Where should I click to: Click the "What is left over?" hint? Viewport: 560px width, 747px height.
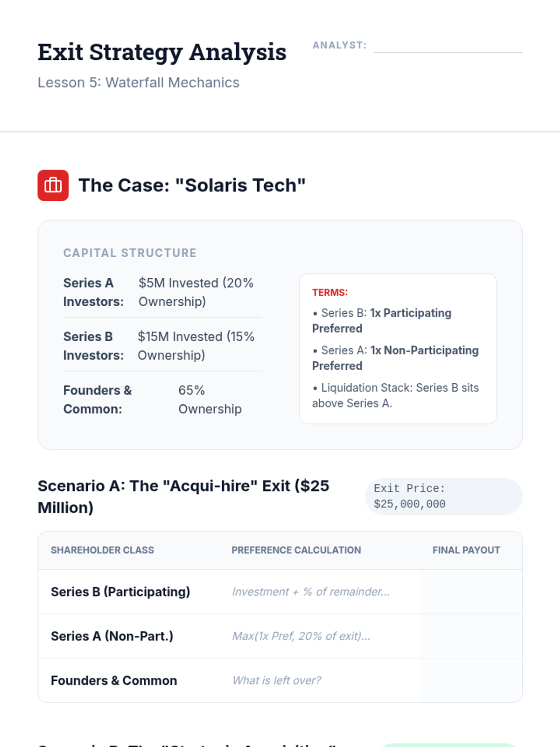click(x=277, y=680)
